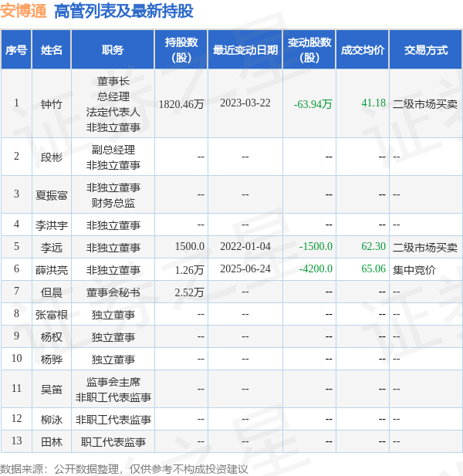Click 法定代表人 in 钟竹's positions
This screenshot has height=476, width=463.
coord(113,112)
